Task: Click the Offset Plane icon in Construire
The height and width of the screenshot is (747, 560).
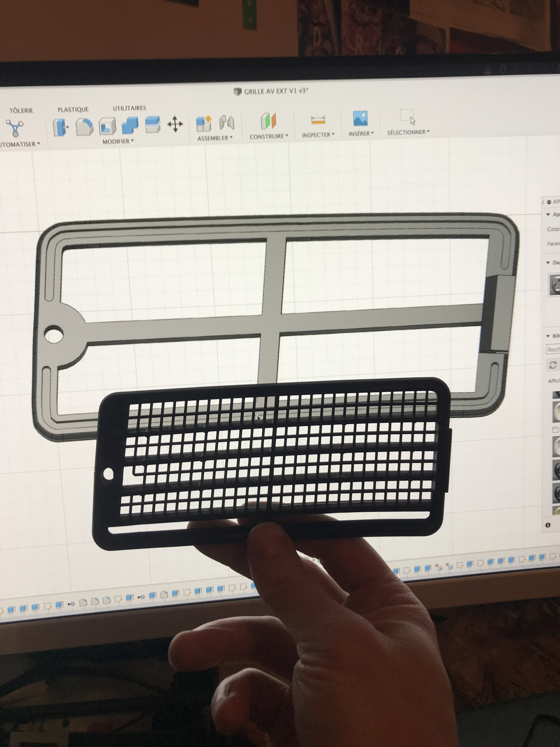Action: (x=268, y=121)
